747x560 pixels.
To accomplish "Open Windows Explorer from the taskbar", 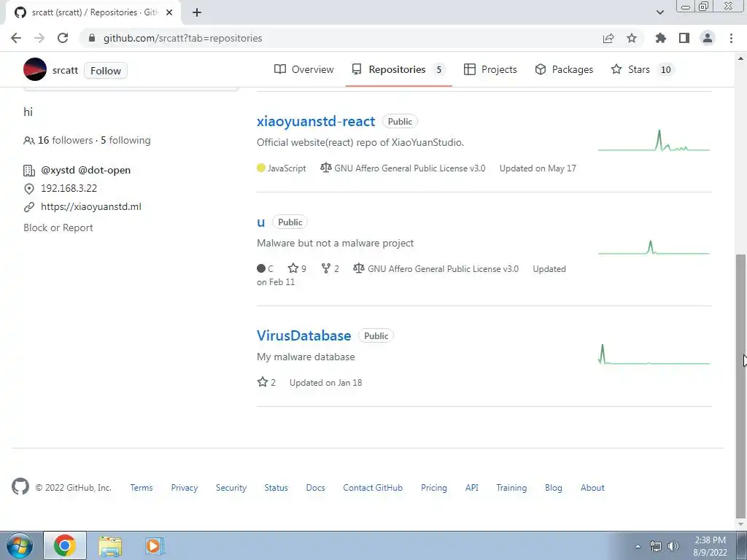I will coord(110,545).
